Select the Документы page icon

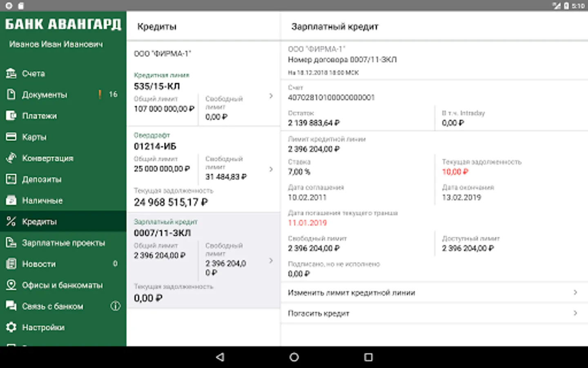tap(11, 95)
